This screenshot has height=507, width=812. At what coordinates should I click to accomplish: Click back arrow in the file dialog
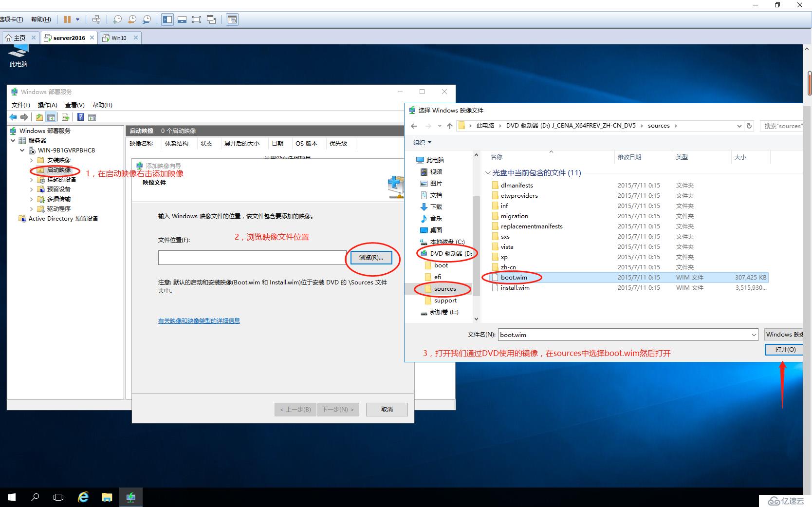414,126
